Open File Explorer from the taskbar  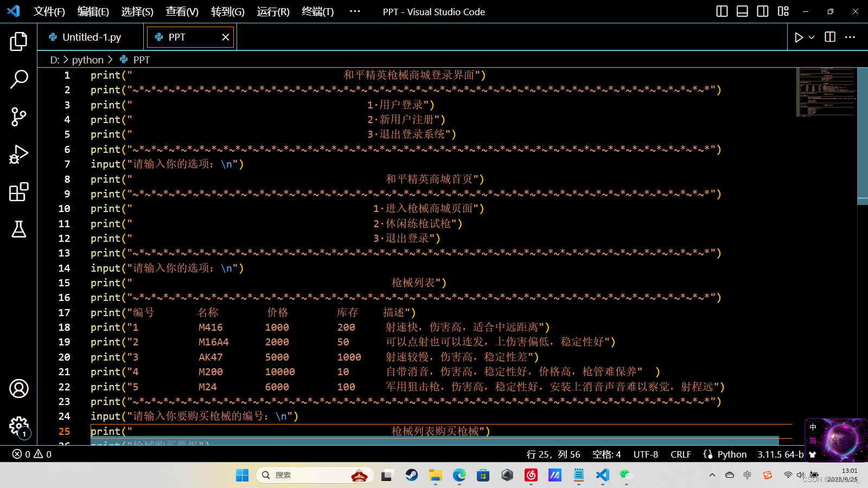[435, 476]
